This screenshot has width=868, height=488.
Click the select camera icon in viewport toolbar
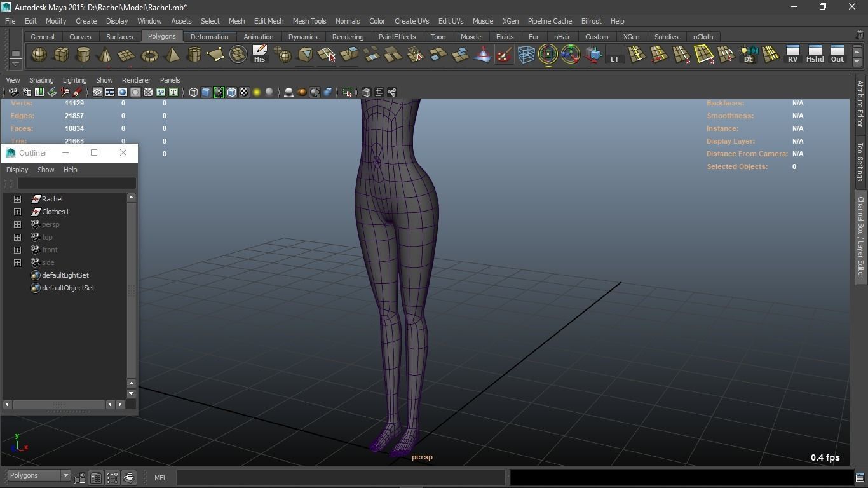click(x=13, y=92)
